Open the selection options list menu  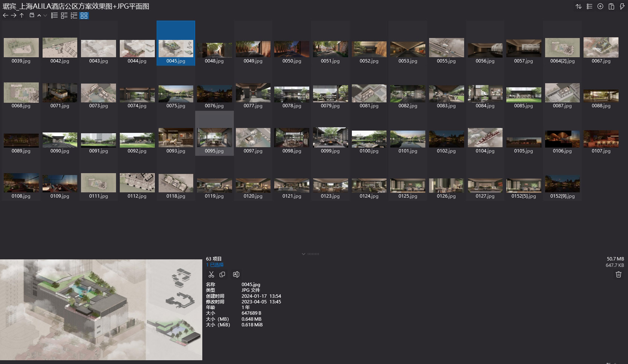tap(590, 6)
